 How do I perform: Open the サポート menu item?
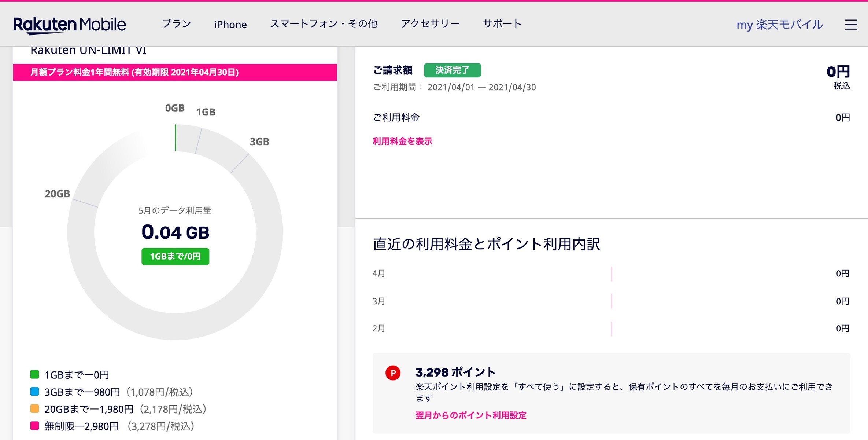pos(502,24)
